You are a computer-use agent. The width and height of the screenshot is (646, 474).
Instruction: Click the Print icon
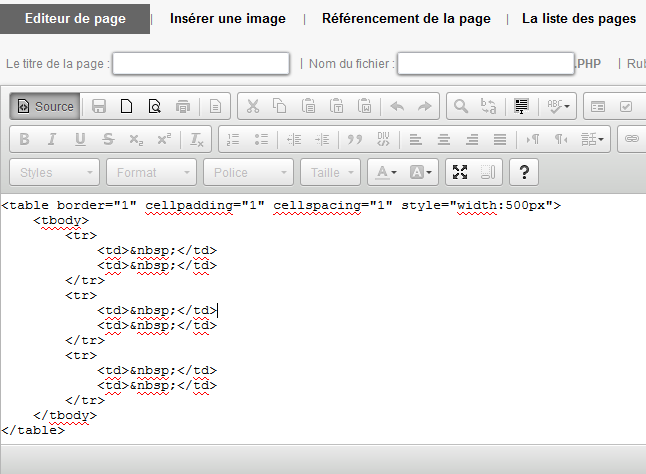182,106
